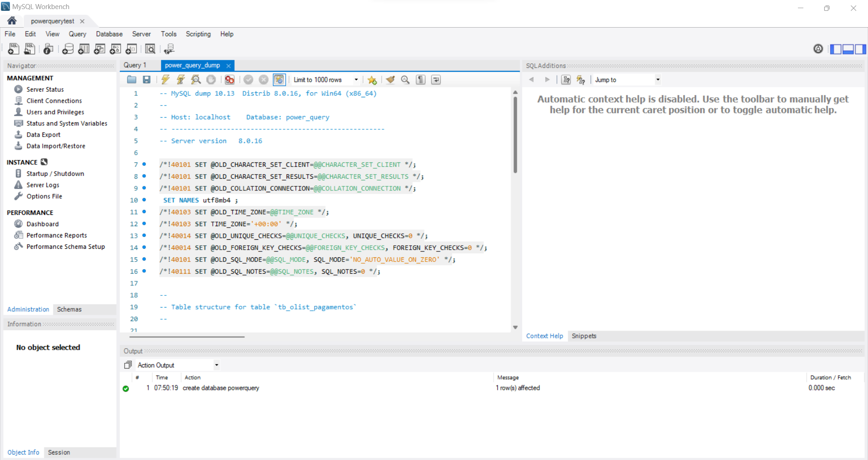868x460 pixels.
Task: Beautify the SQL script broom icon
Action: (x=390, y=80)
